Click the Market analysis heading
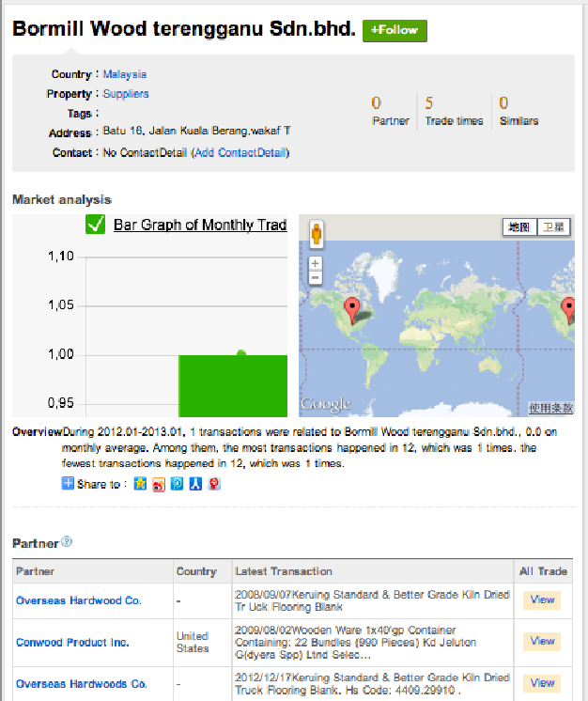588x701 pixels. coord(62,200)
